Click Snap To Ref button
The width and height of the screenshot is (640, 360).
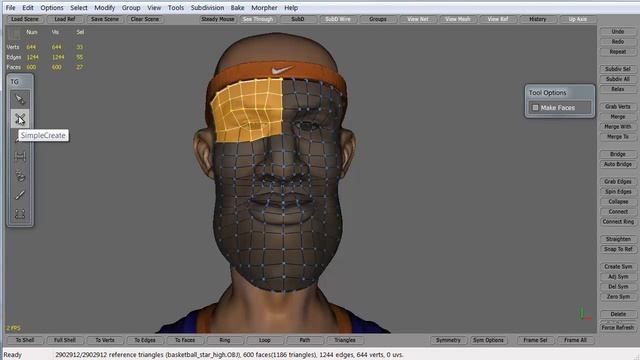pyautogui.click(x=618, y=249)
